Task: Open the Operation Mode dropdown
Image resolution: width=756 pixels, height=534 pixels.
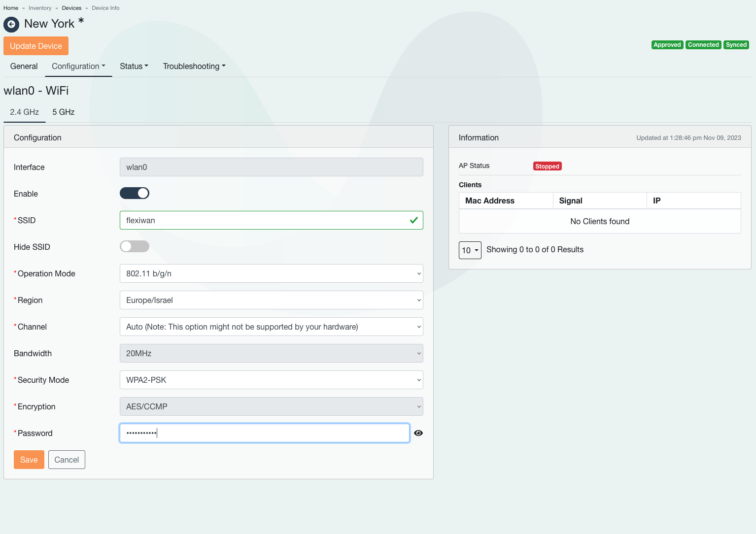Action: [x=271, y=273]
